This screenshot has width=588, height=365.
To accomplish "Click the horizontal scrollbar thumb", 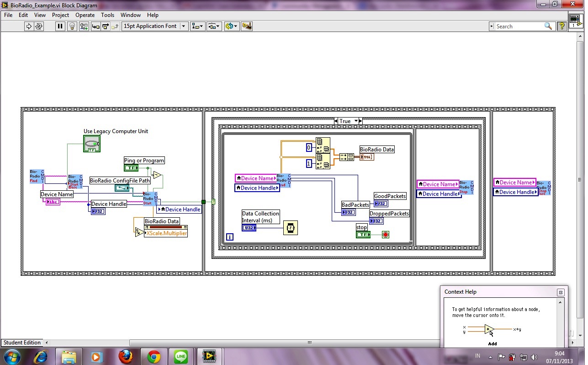I will [x=309, y=343].
